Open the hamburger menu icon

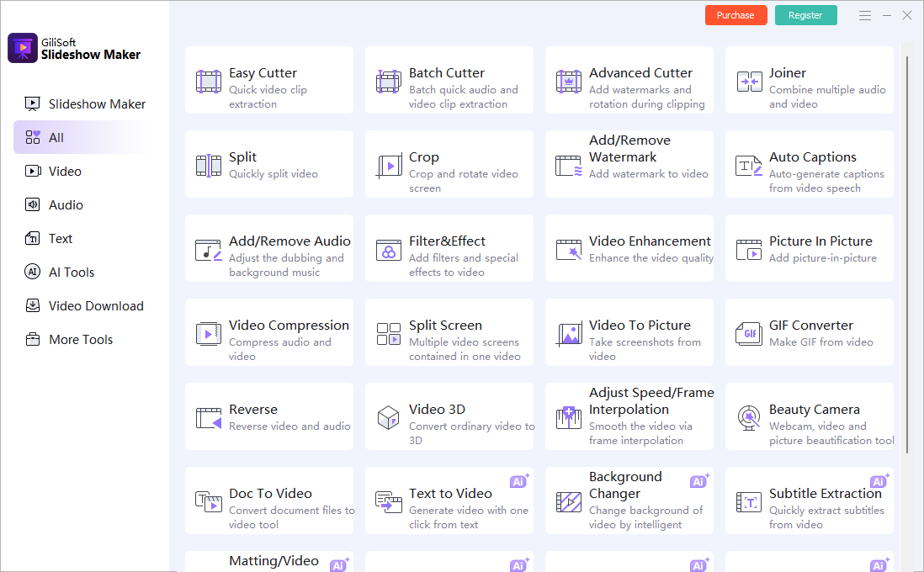864,15
